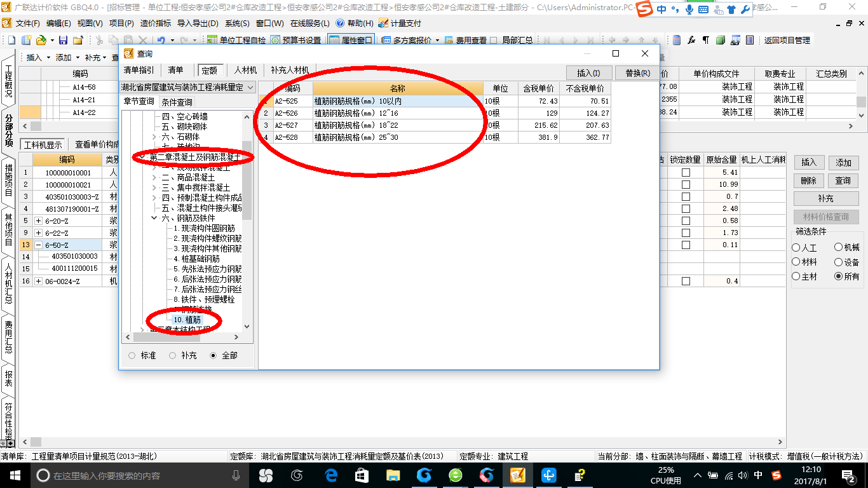
Task: Click Sogou soft keyboard icon
Action: (703, 10)
